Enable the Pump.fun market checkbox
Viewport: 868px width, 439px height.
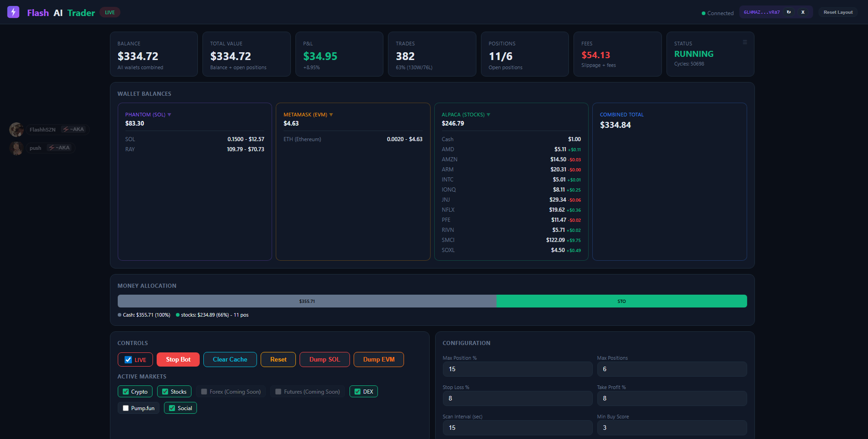pyautogui.click(x=126, y=408)
